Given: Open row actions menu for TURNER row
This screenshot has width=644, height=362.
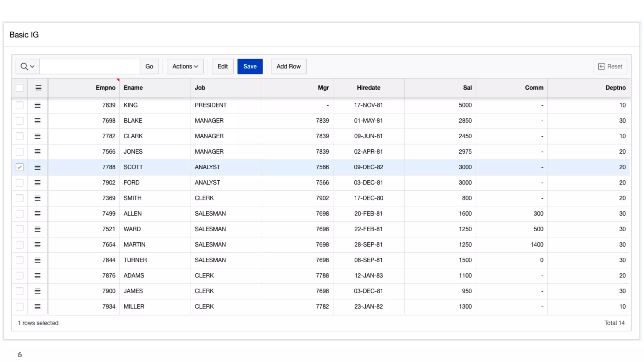Looking at the screenshot, I should point(37,260).
